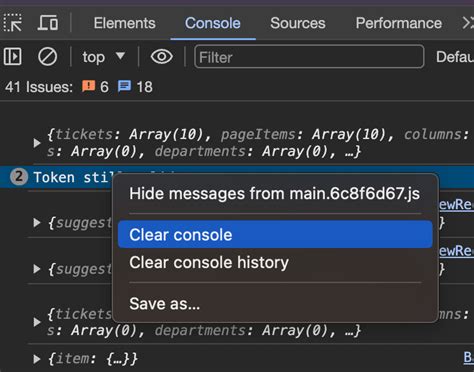The image size is (474, 372).
Task: Select Clear console menu item
Action: 275,234
